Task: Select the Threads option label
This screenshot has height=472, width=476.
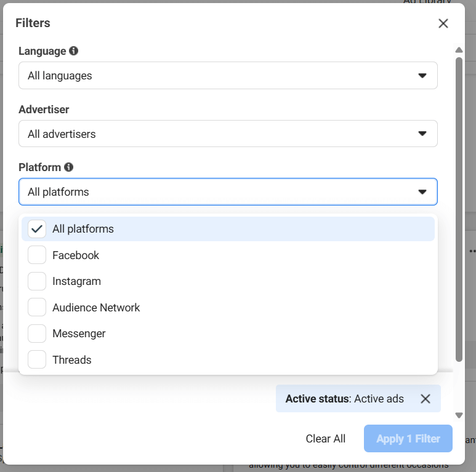Action: click(71, 360)
